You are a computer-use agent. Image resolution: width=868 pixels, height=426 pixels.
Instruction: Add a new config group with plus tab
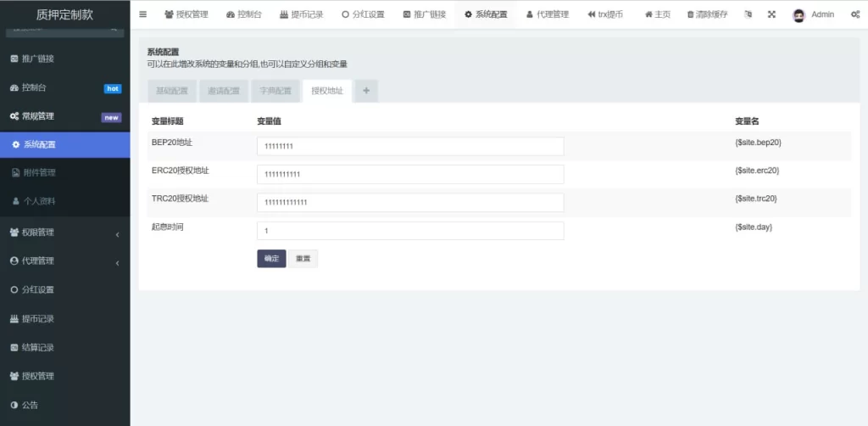pyautogui.click(x=366, y=92)
